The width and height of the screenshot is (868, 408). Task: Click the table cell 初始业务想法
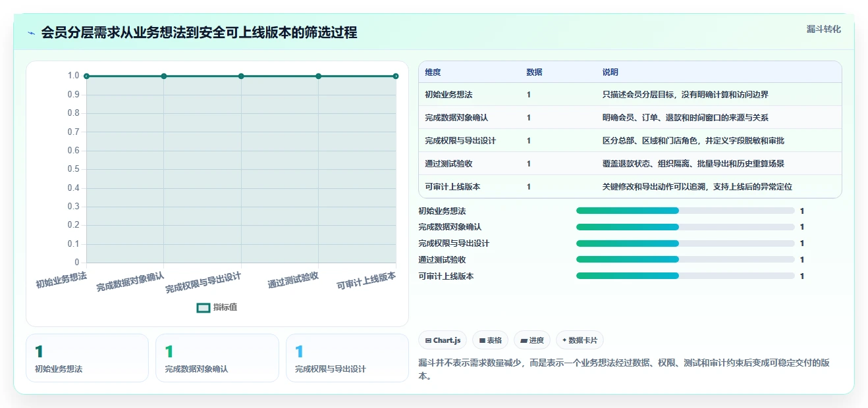(448, 95)
